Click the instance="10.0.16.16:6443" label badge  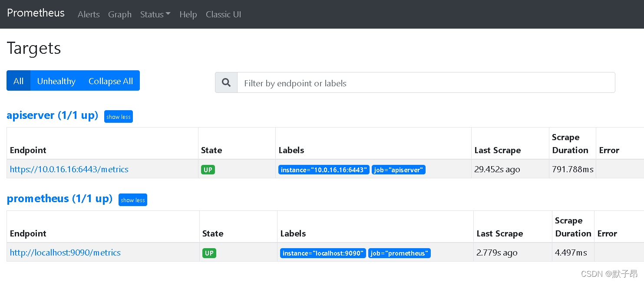tap(324, 170)
